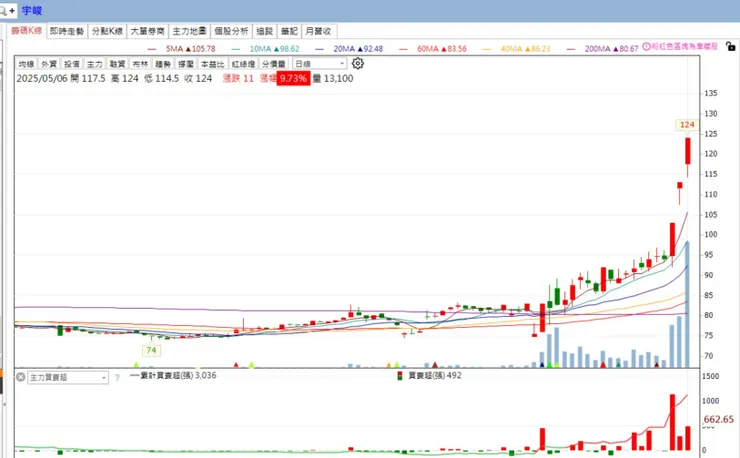Click the 74 low price tag
Viewport: 740px width, 458px height.
point(151,350)
